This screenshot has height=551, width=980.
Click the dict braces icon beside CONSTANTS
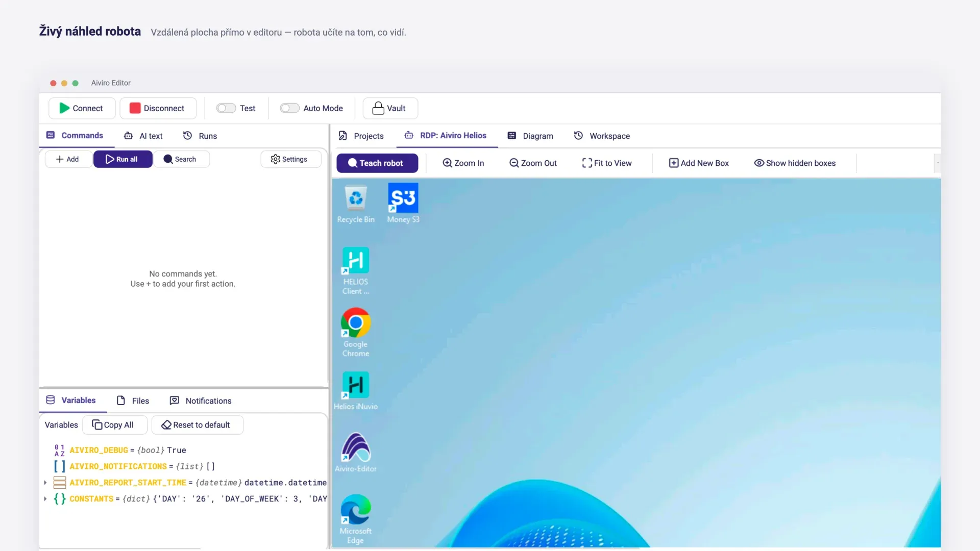coord(60,499)
